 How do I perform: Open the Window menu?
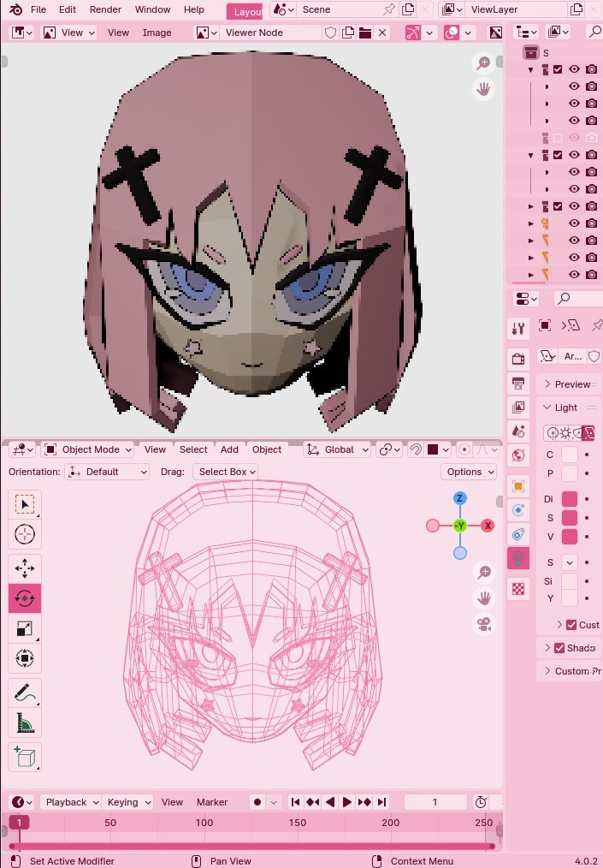[153, 9]
